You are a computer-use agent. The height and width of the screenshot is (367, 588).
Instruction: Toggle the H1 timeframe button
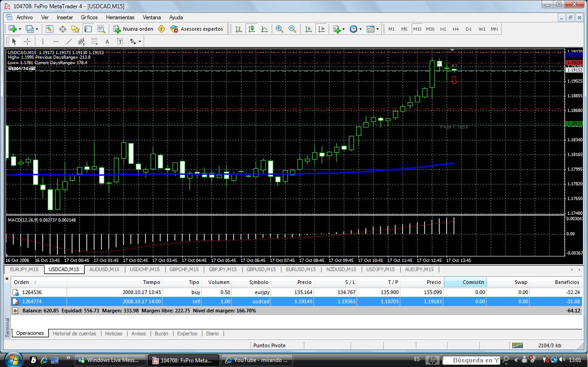coord(443,29)
